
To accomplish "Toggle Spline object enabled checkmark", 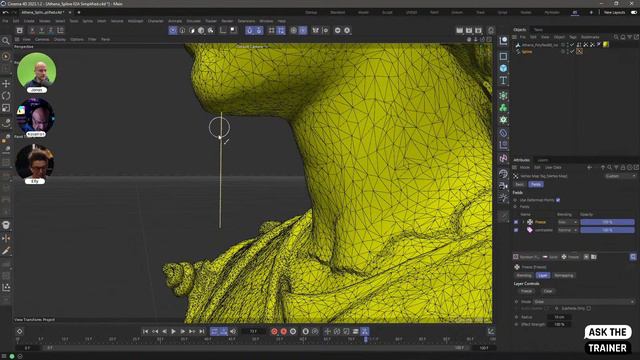I will click(572, 51).
